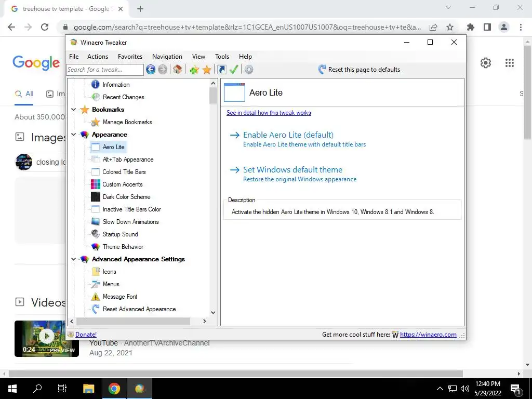Open the View menu
The width and height of the screenshot is (532, 399).
198,57
